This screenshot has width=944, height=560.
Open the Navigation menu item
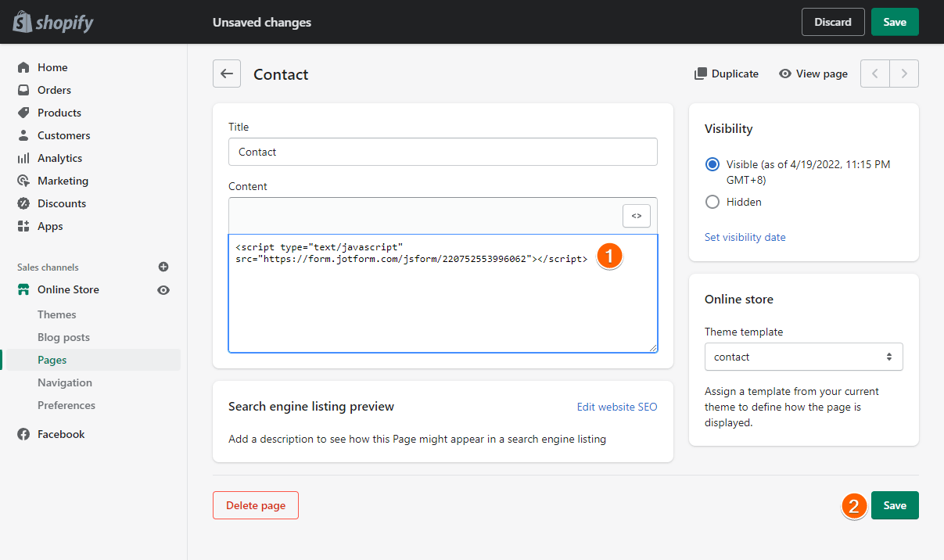[x=65, y=382]
